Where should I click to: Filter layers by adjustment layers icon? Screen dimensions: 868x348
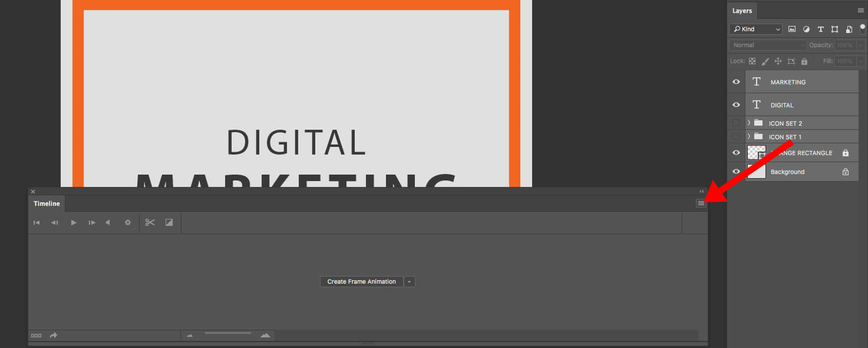(806, 29)
